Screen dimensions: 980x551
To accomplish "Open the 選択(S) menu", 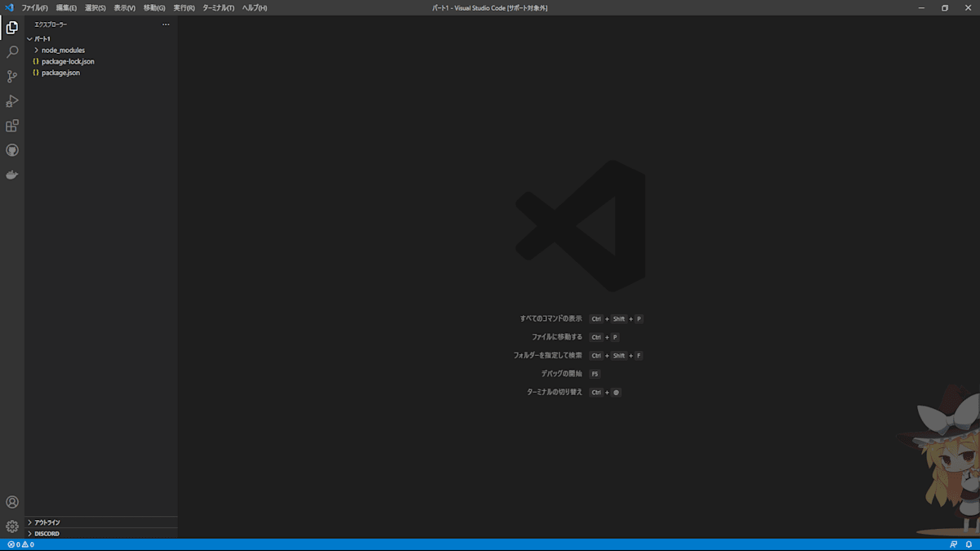I will pos(96,7).
